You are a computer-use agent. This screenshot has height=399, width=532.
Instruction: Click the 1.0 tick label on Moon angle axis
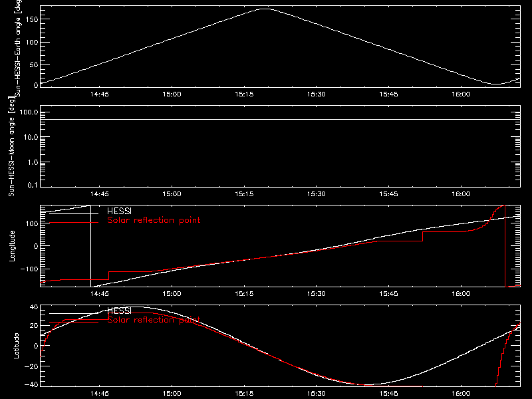(33, 162)
